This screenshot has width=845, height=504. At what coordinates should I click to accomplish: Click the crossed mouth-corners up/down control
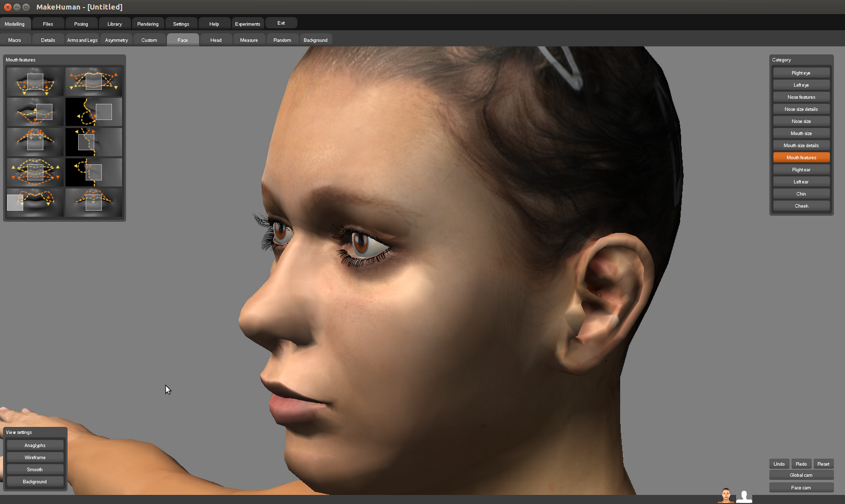pos(93,81)
